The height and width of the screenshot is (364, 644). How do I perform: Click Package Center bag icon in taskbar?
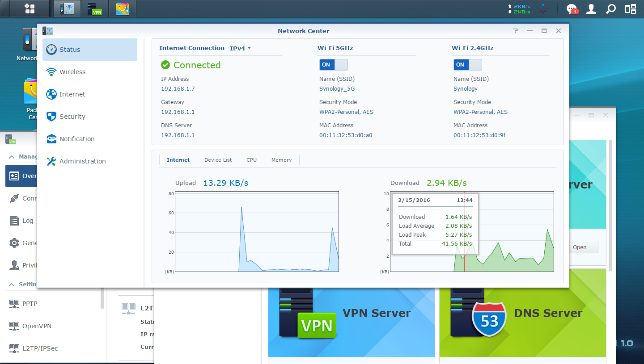(x=123, y=8)
